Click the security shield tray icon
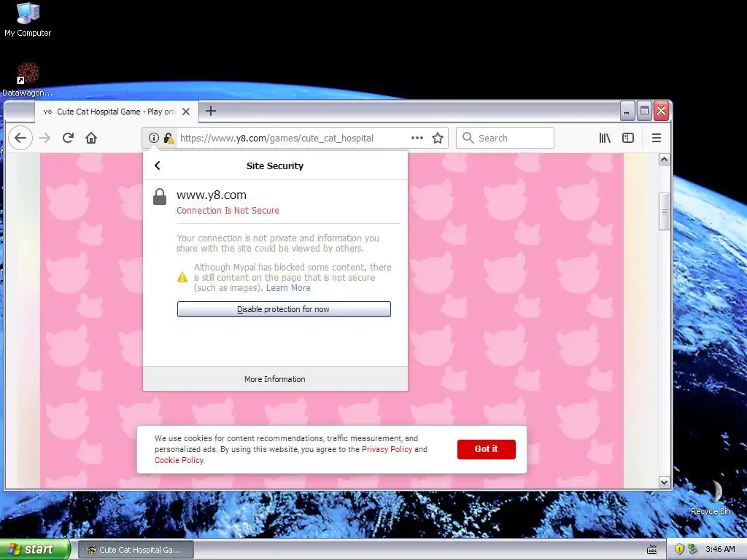Viewport: 747px width, 560px height. coord(679,550)
